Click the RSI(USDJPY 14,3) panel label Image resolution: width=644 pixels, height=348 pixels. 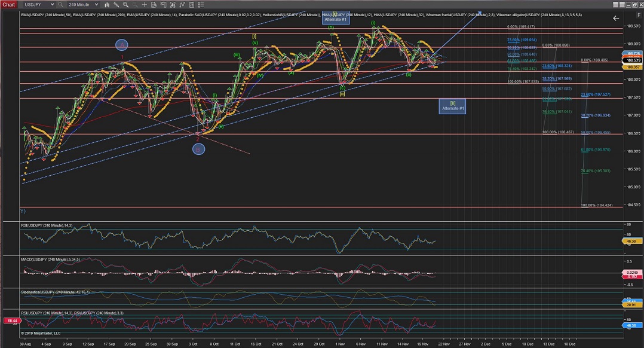click(x=47, y=225)
